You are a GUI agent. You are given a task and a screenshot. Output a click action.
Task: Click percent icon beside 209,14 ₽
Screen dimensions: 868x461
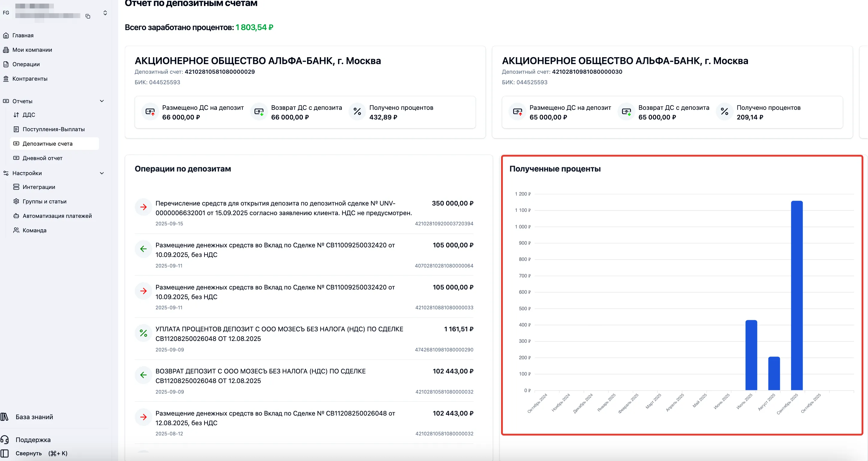click(725, 111)
